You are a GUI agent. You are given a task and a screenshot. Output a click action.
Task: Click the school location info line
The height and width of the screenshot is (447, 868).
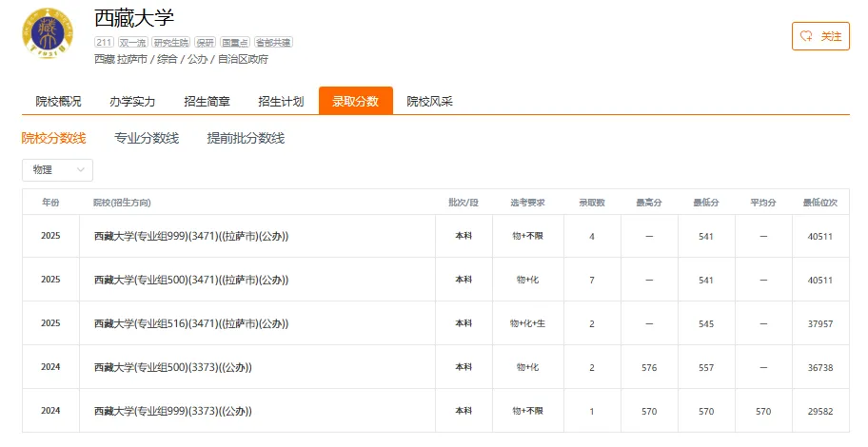pyautogui.click(x=181, y=59)
